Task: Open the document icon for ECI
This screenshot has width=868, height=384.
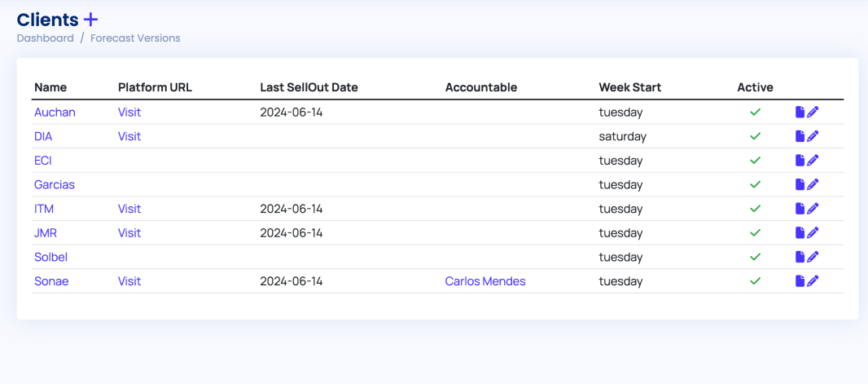Action: [x=800, y=161]
